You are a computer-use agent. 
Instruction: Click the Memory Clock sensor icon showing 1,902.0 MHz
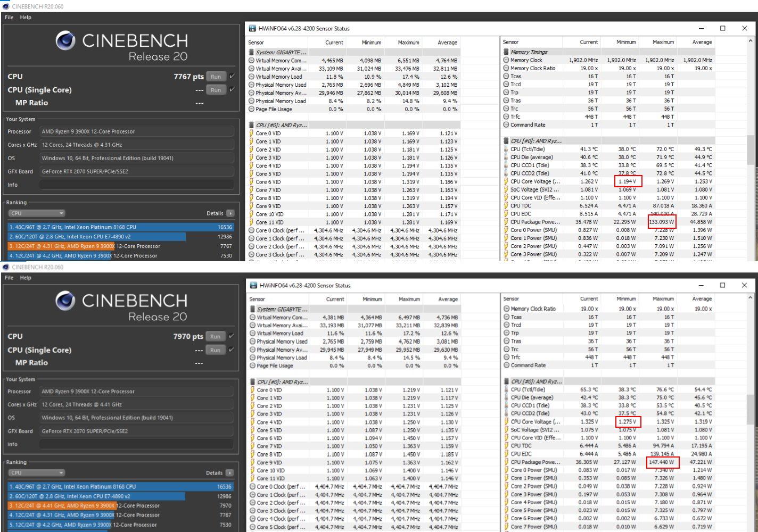(506, 60)
